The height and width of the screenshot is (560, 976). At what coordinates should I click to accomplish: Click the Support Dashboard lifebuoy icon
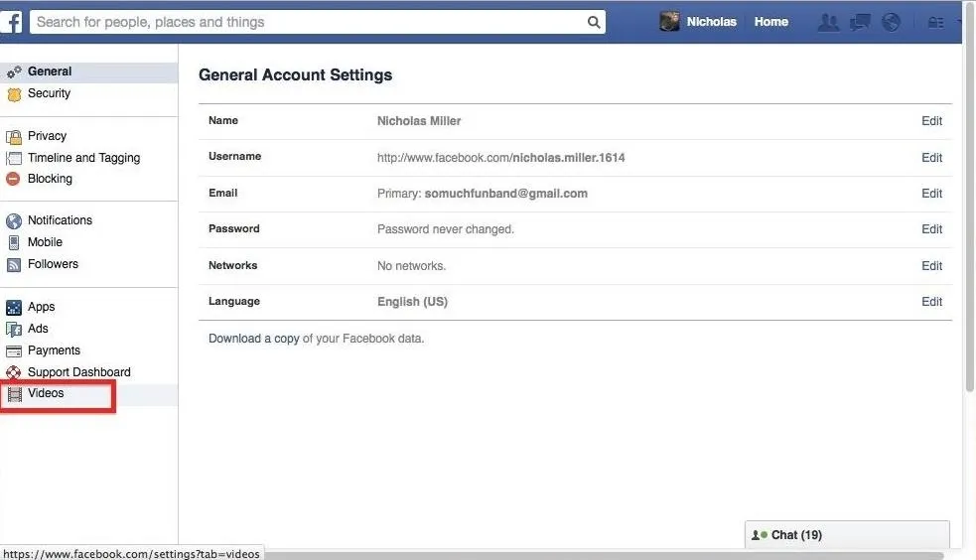(x=14, y=372)
